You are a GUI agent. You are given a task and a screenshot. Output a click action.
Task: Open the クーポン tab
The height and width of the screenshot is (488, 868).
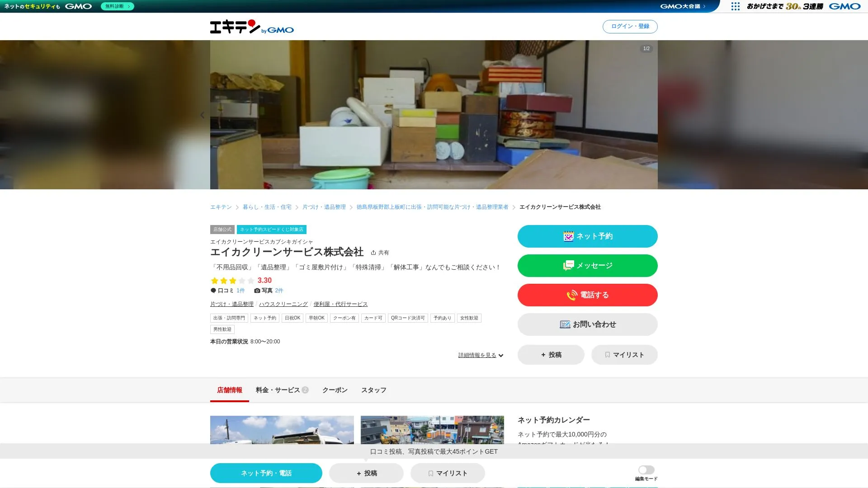(335, 390)
